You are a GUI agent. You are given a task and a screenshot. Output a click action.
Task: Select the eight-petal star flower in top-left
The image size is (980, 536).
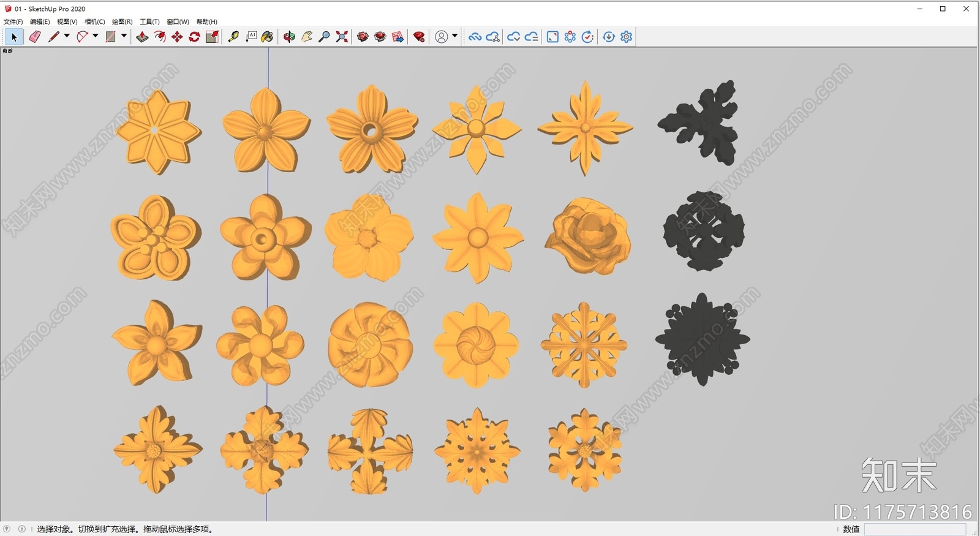pos(158,131)
